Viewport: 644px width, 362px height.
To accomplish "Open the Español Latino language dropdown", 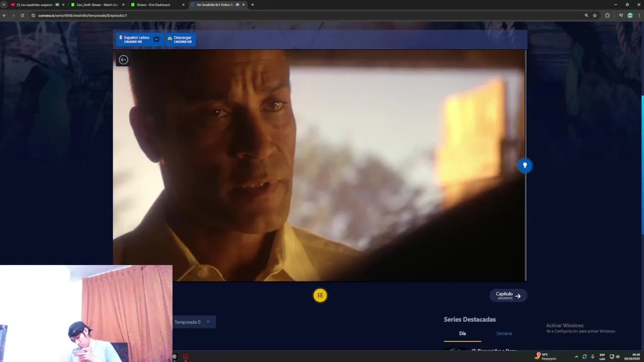I will pyautogui.click(x=139, y=39).
